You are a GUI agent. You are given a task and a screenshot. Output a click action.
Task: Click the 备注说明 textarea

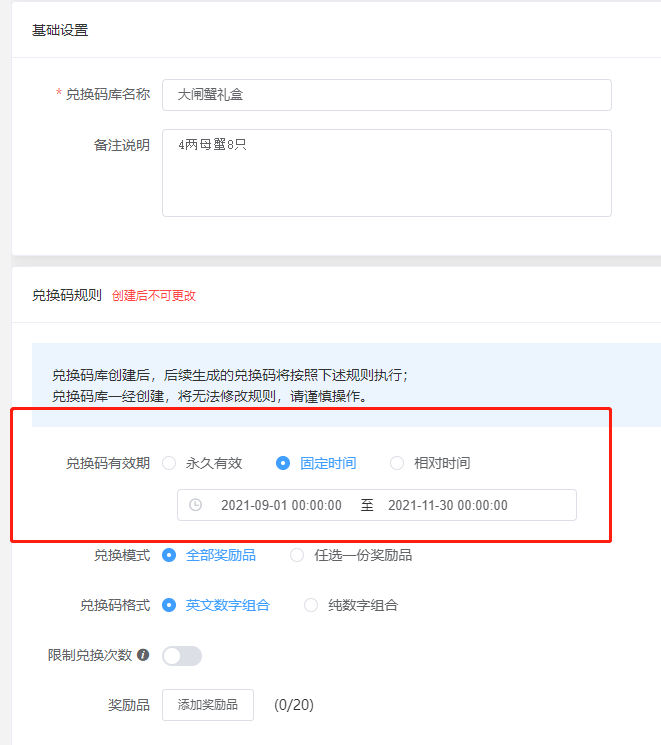(386, 173)
